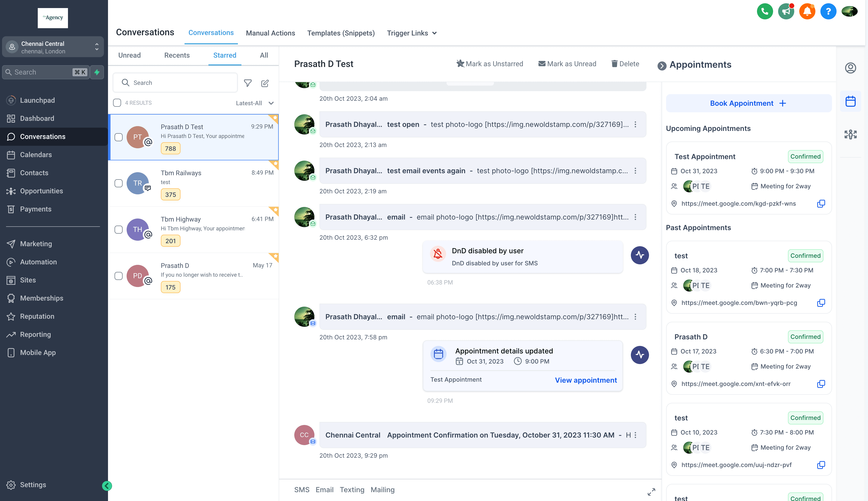Open the conversation filter funnel icon

click(x=248, y=83)
